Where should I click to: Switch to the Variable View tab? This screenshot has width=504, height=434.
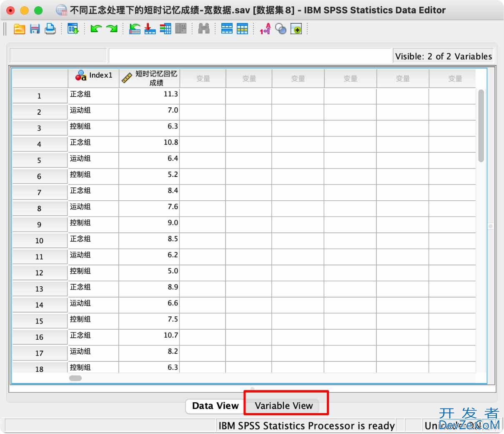click(x=283, y=406)
